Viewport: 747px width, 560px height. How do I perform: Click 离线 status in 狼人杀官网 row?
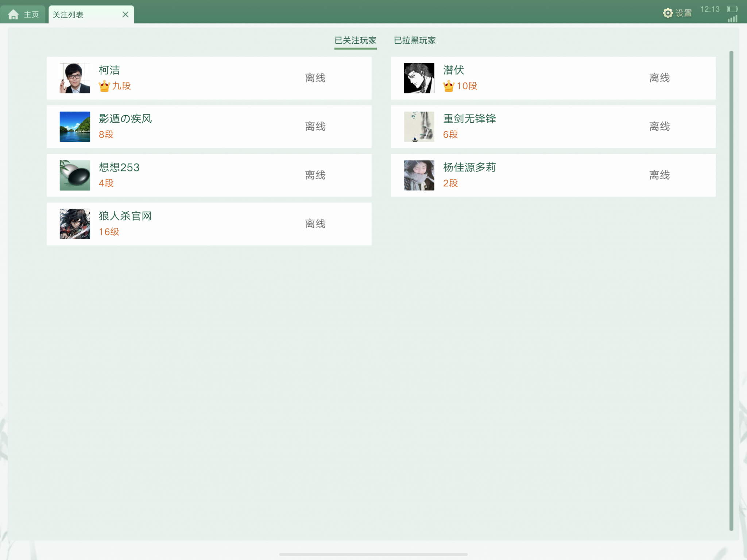click(315, 224)
